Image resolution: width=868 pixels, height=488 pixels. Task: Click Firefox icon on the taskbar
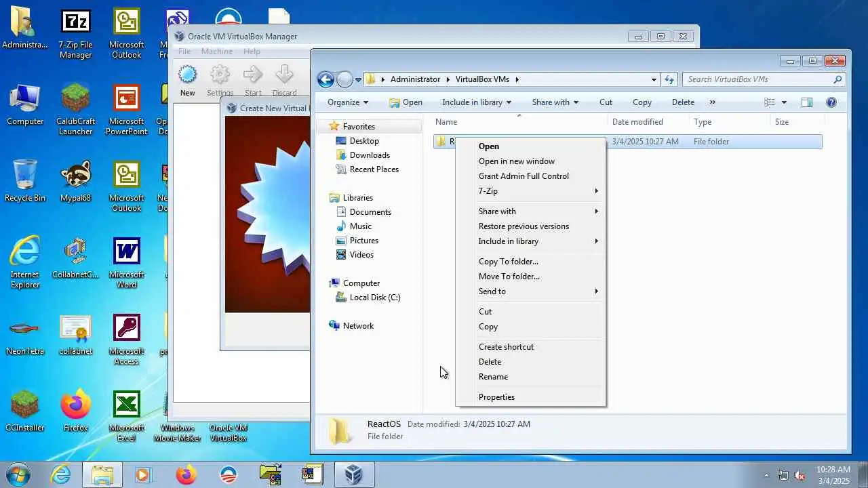click(x=185, y=474)
